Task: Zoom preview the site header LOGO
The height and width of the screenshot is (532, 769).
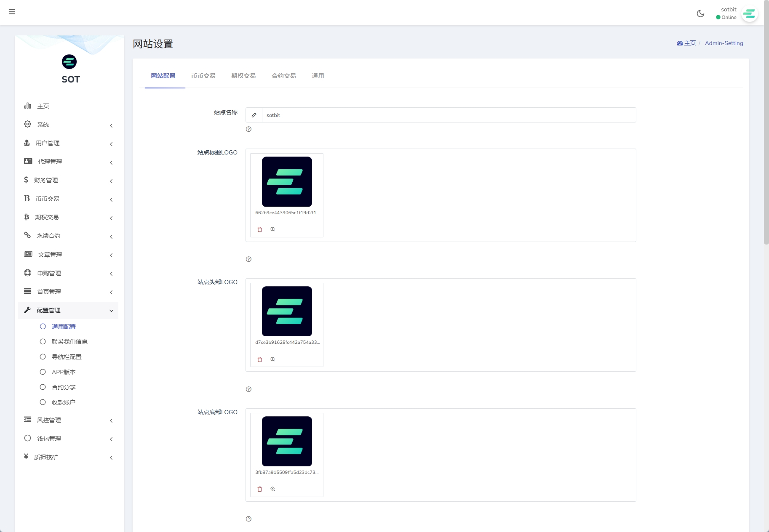Action: pyautogui.click(x=273, y=359)
